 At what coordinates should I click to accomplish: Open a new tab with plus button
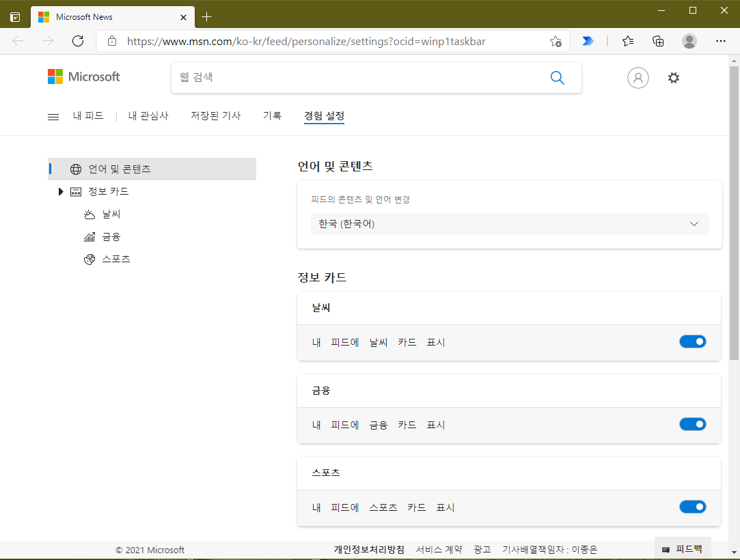(x=207, y=17)
